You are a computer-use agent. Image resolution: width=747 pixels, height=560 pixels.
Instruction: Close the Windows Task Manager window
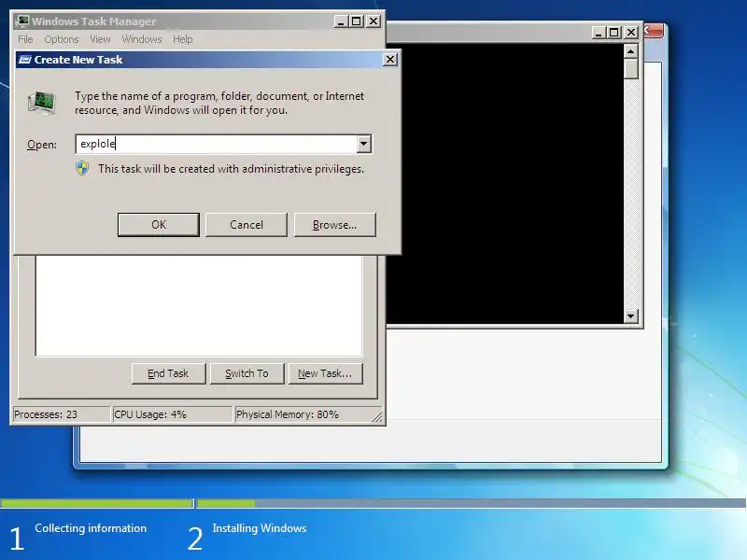pyautogui.click(x=373, y=21)
